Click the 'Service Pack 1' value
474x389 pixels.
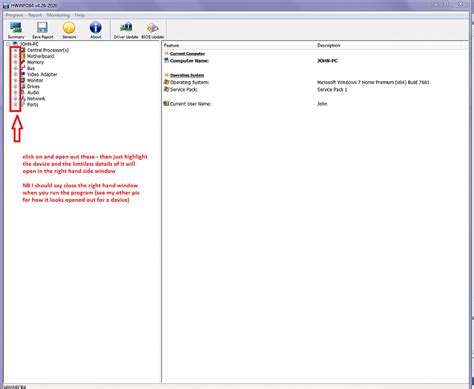[332, 89]
